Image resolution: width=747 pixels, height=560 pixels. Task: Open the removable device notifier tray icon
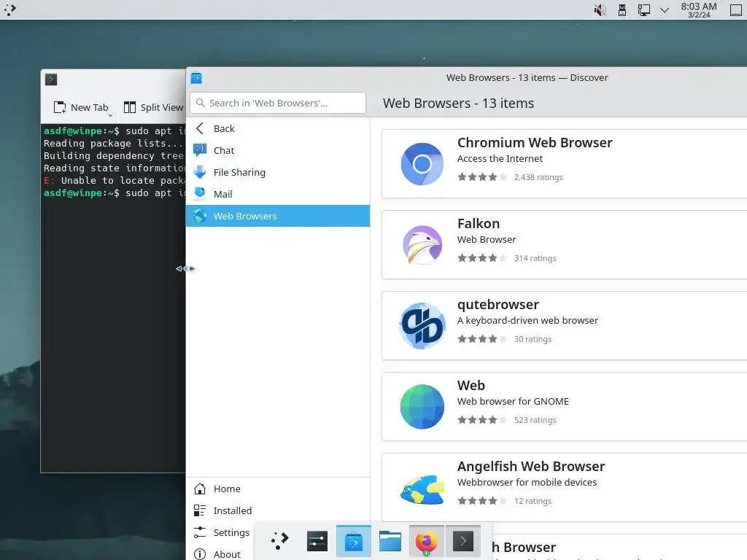coord(622,10)
